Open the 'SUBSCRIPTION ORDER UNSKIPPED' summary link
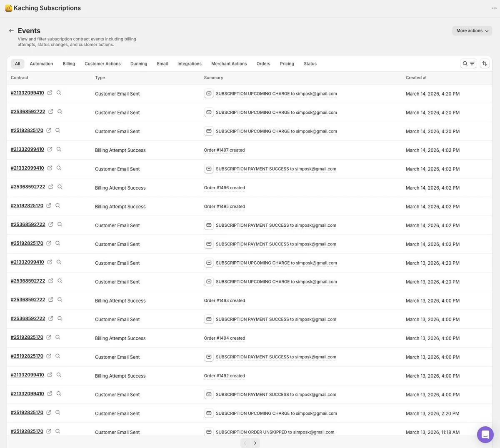500x448 pixels. (275, 432)
